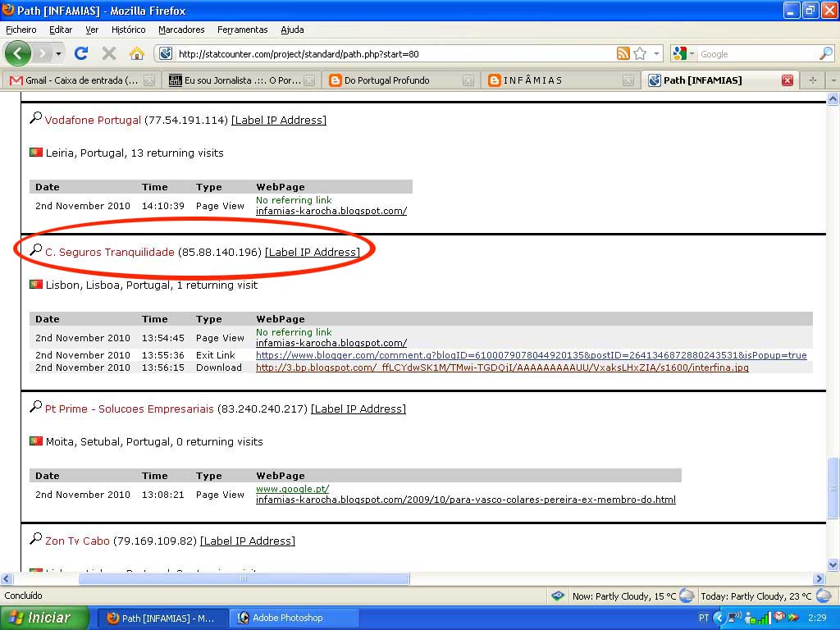This screenshot has width=840, height=630.
Task: Click magnifier icon beside C. Seguros Tranquilidade
Action: click(x=36, y=249)
